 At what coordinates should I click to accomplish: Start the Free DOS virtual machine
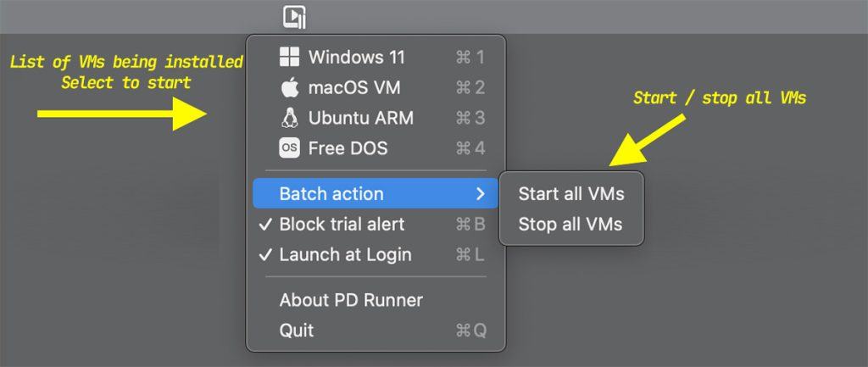click(x=376, y=148)
